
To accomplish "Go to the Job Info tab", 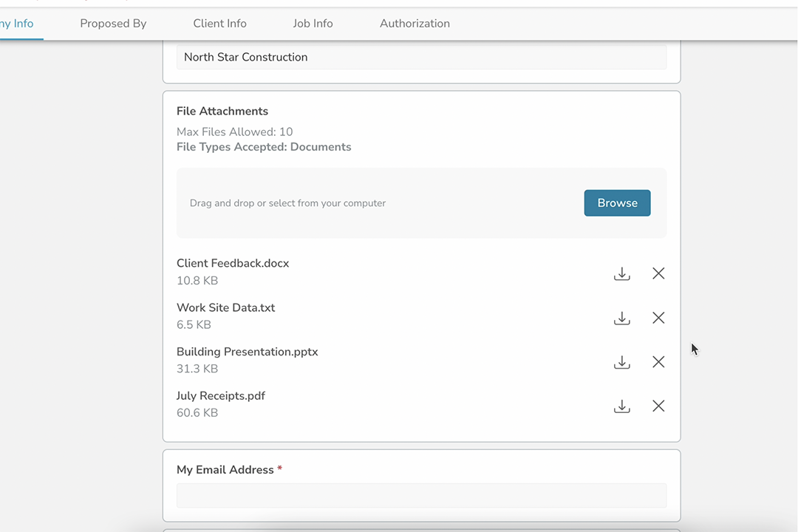I will click(313, 24).
